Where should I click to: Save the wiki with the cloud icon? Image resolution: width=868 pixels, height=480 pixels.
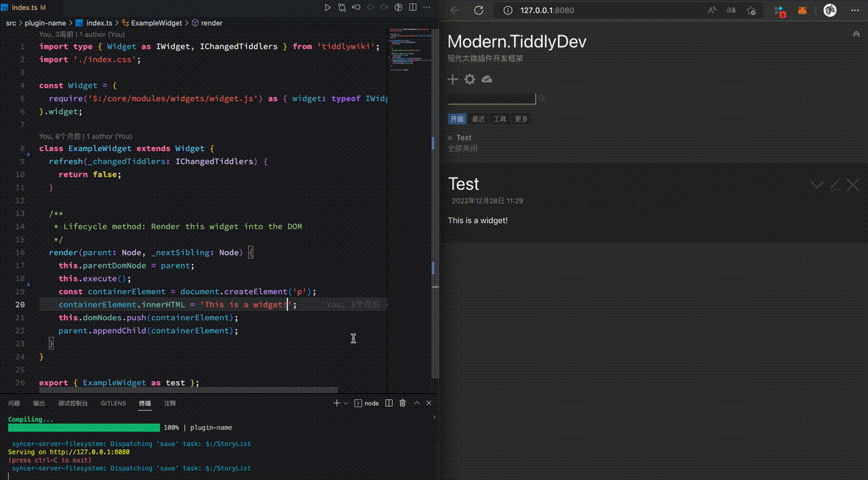click(x=486, y=79)
